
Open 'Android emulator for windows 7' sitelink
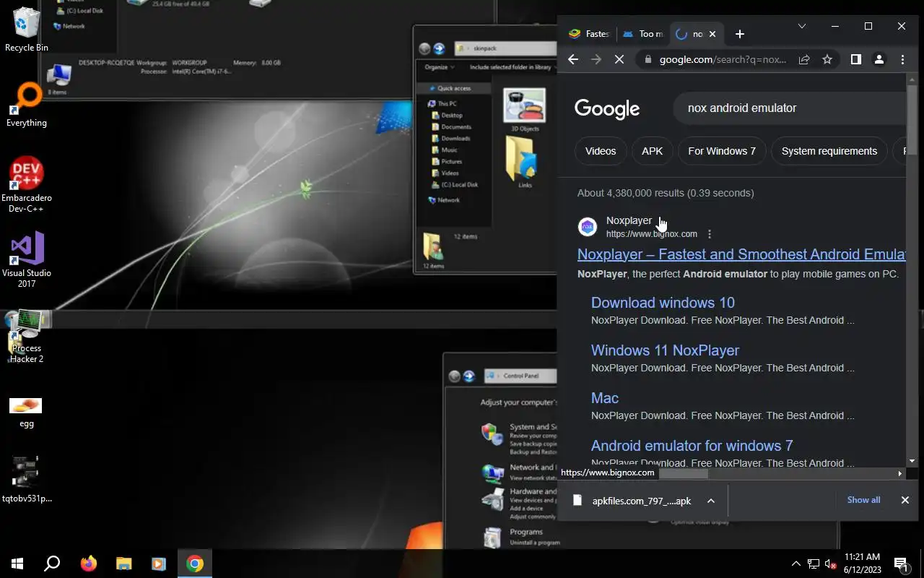tap(692, 446)
